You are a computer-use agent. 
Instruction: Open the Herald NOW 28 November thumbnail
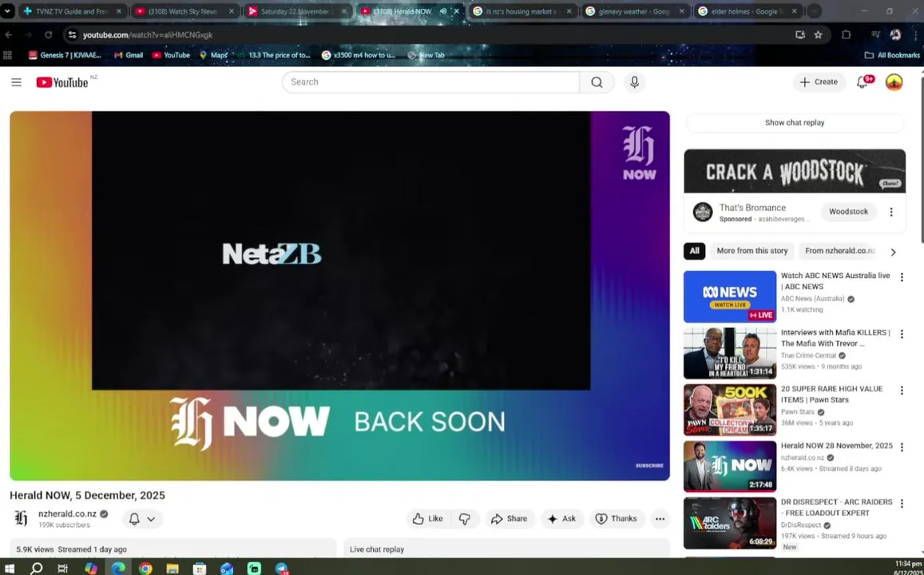click(x=729, y=466)
